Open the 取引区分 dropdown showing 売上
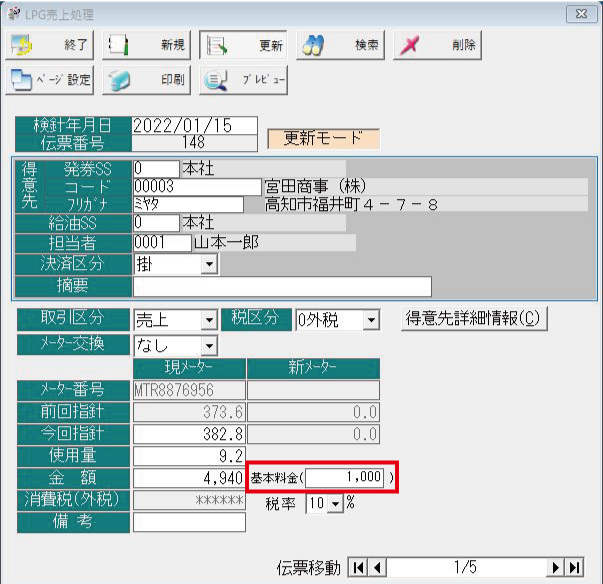The width and height of the screenshot is (603, 584). coord(209,320)
